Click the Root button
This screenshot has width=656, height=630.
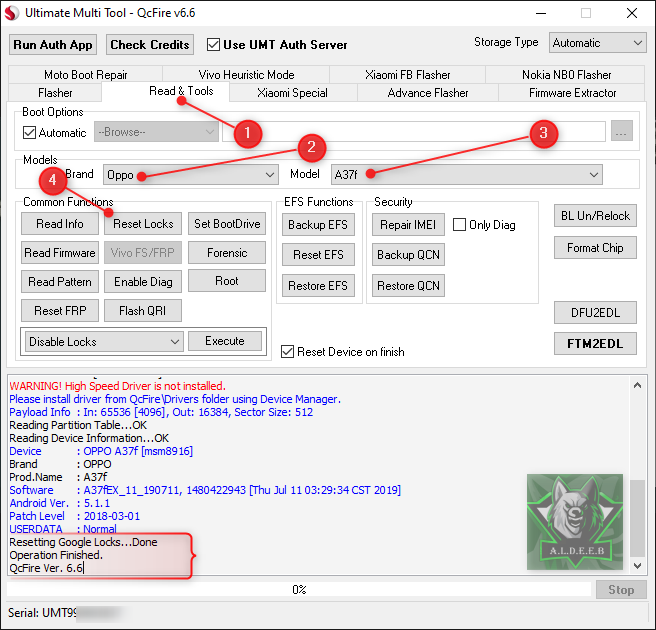coord(227,281)
